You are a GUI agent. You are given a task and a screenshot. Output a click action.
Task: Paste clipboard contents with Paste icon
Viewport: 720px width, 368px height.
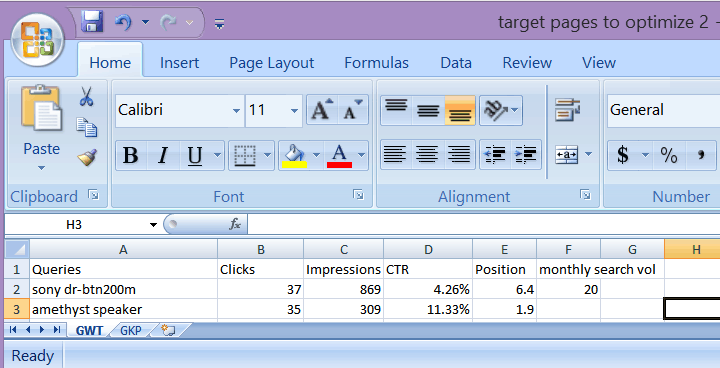[x=41, y=108]
